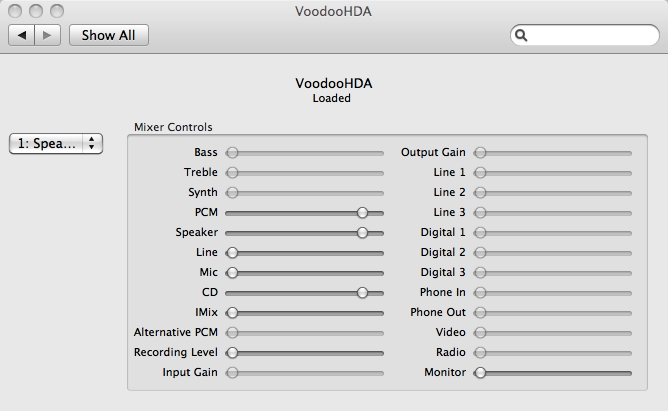Open the 1: Speaker device dropdown
Image resolution: width=668 pixels, height=411 pixels.
(x=56, y=143)
